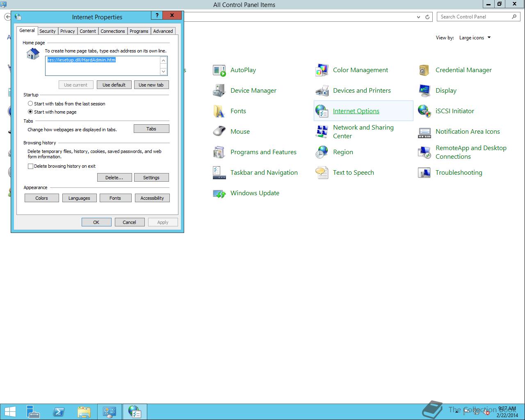The width and height of the screenshot is (525, 420).
Task: Open the Windows Update icon
Action: click(219, 193)
